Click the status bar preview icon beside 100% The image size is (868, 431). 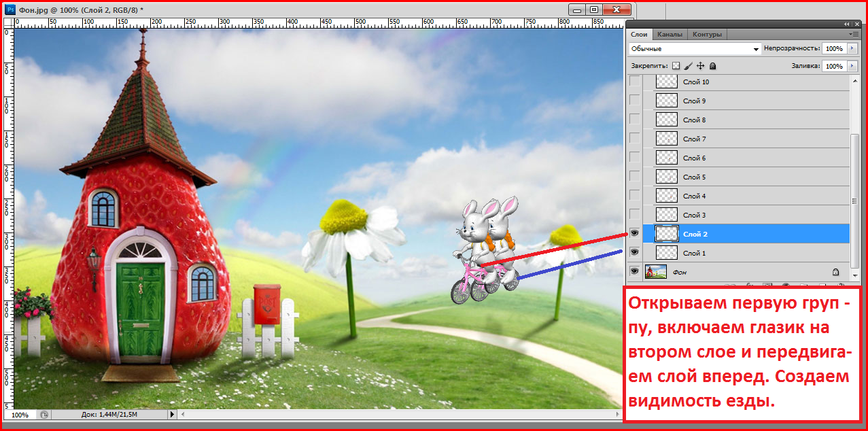pos(44,415)
